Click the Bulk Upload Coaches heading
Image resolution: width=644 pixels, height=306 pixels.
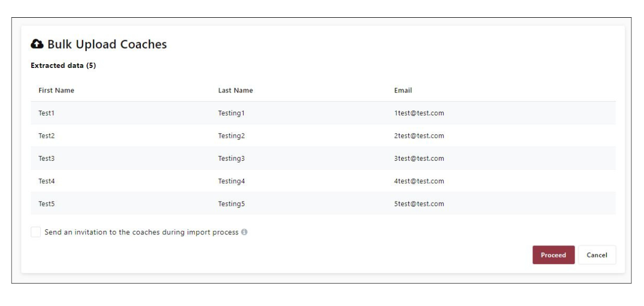[107, 44]
